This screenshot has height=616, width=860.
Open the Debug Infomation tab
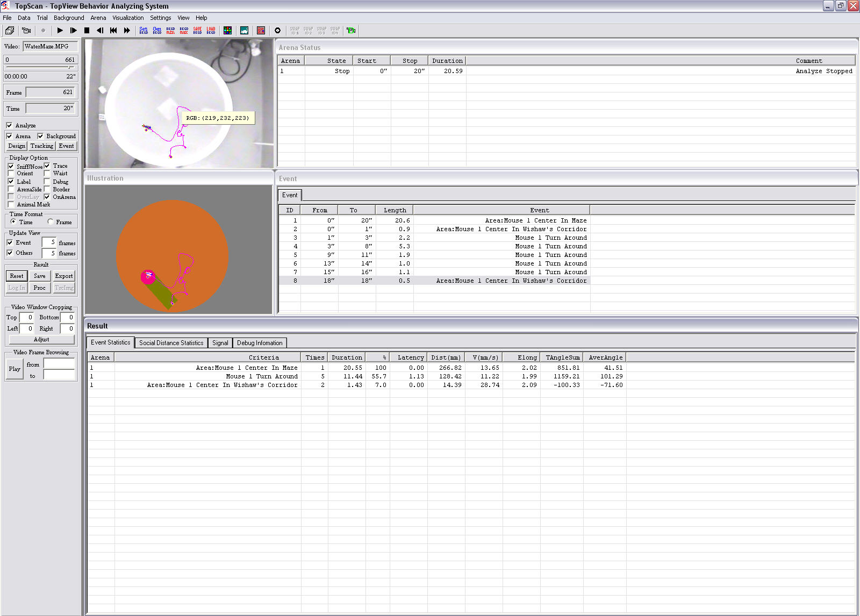click(260, 343)
